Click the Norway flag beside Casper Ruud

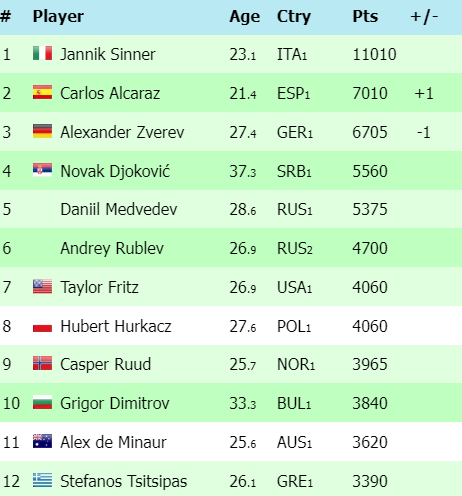(42, 363)
